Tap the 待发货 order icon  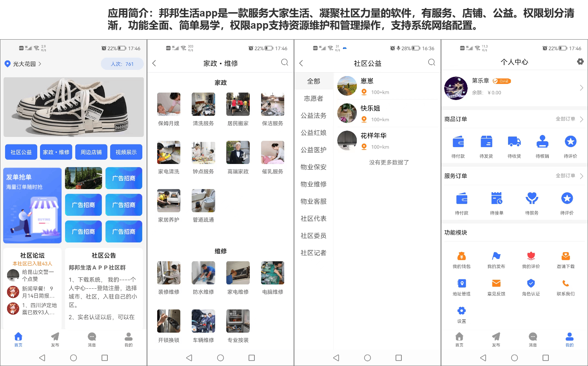[486, 142]
